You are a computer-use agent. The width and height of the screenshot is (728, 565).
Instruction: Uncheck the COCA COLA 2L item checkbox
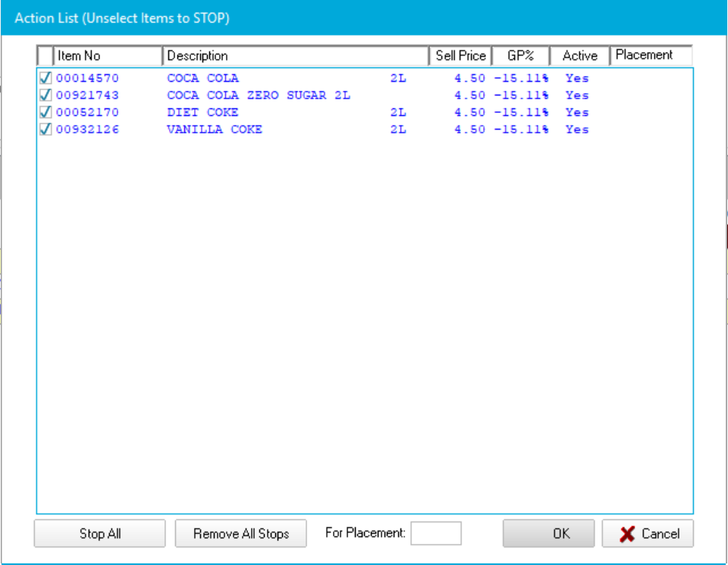coord(45,78)
